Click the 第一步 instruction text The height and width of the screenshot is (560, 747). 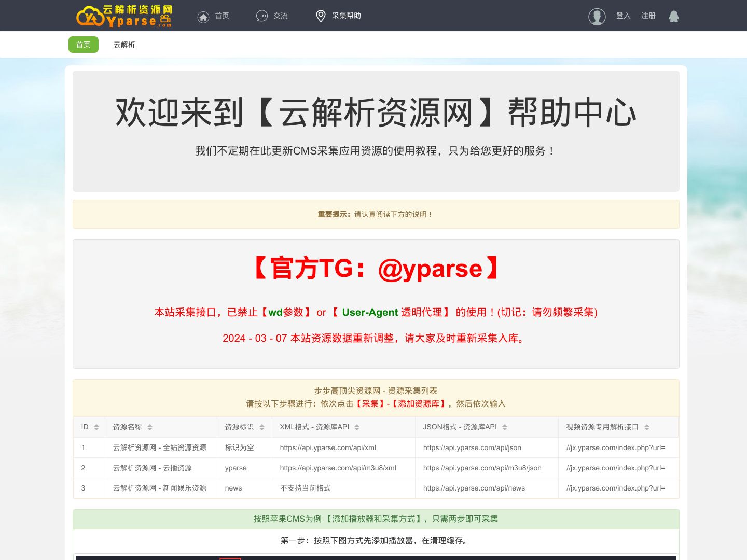point(376,540)
